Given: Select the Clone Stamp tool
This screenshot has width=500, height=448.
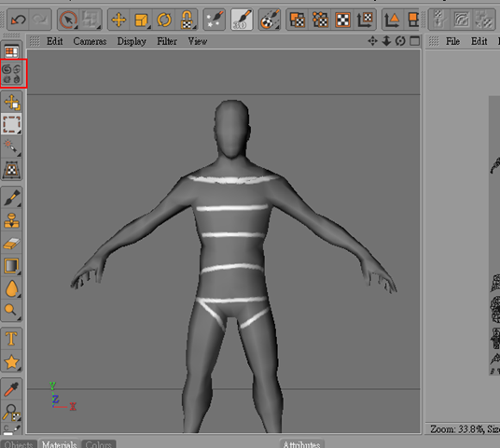Looking at the screenshot, I should coord(12,220).
